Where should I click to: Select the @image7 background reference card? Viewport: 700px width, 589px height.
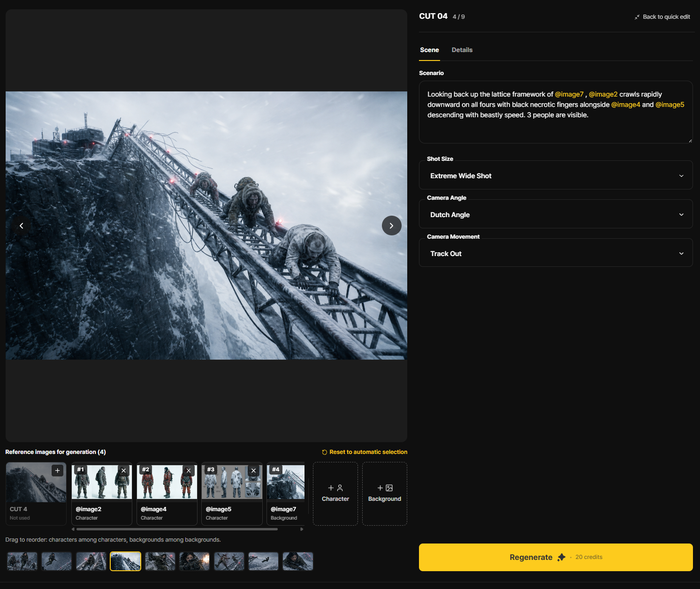pyautogui.click(x=285, y=494)
